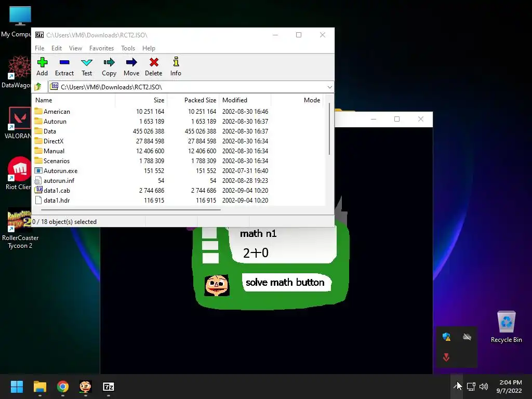Screen dimensions: 532x399
Task: Switch to the face game taskbar icon
Action: [x=86, y=387]
